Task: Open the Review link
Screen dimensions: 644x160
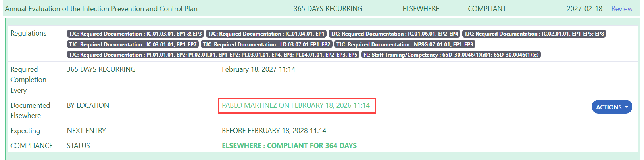Action: 621,9
